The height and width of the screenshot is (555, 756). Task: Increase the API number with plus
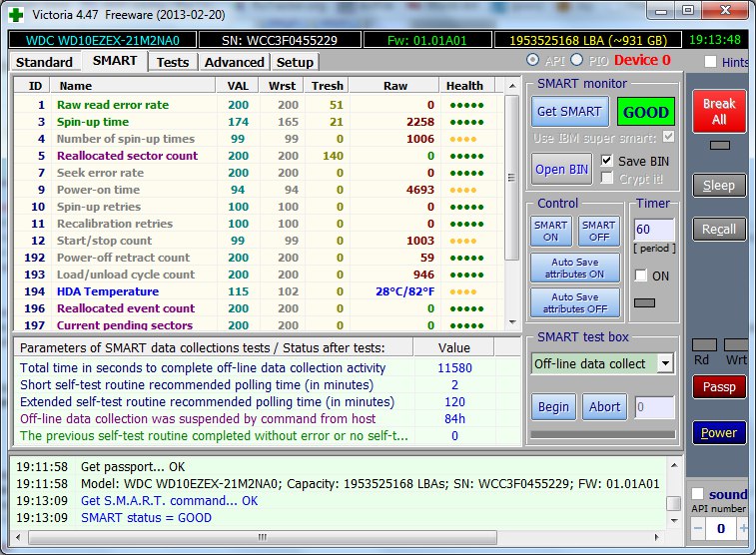tap(744, 527)
